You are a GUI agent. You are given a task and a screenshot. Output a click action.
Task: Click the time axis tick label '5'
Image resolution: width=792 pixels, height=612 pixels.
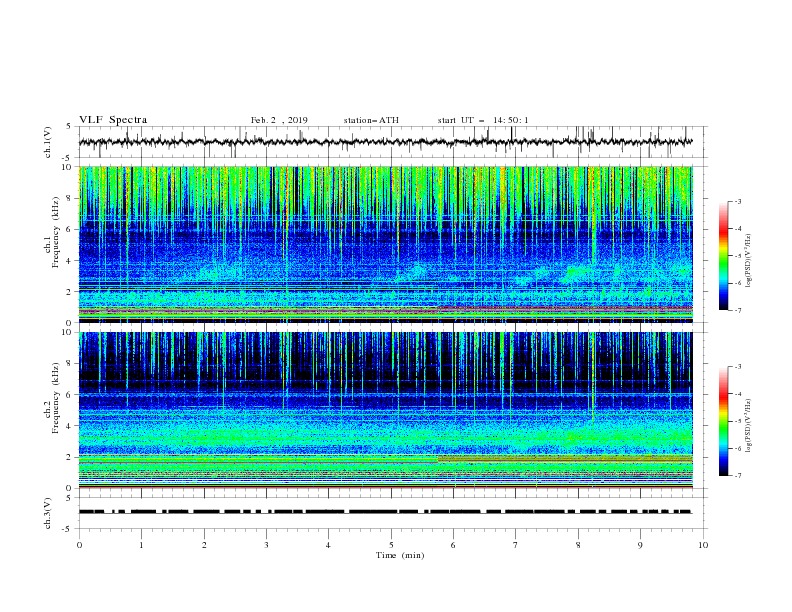click(x=391, y=545)
